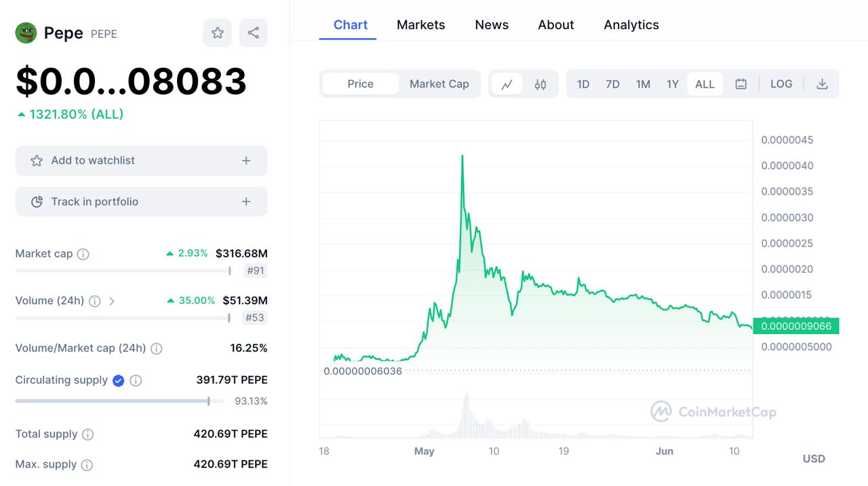Download chart data with download icon
Viewport: 868px width, 486px height.
(822, 84)
